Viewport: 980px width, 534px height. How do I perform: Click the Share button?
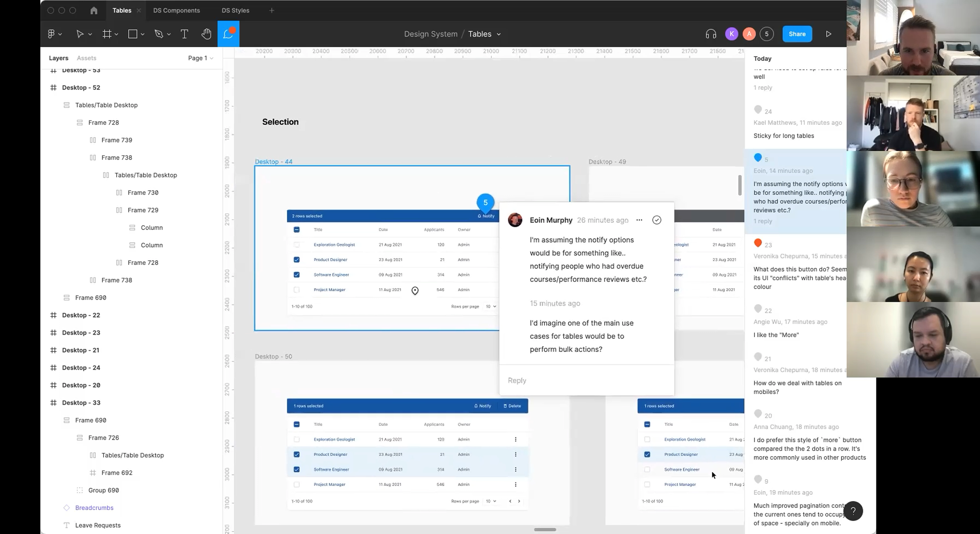[x=797, y=34]
